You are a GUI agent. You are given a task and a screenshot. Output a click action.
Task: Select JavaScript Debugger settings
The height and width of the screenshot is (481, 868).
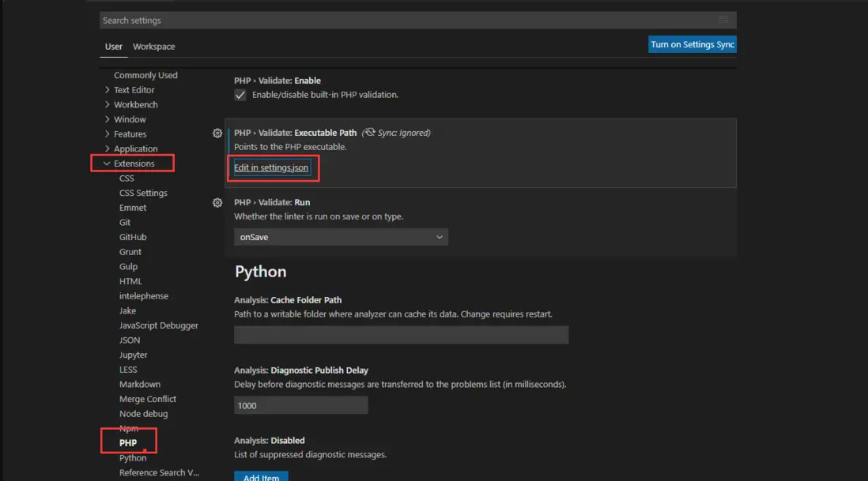158,325
